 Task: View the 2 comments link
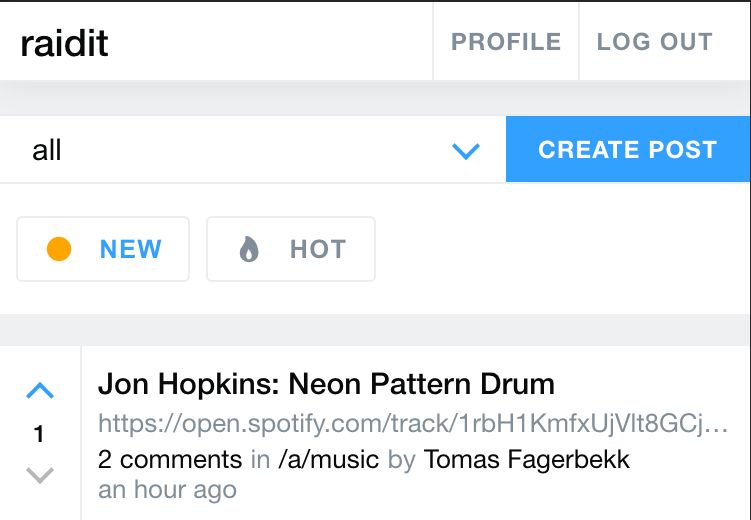point(170,460)
